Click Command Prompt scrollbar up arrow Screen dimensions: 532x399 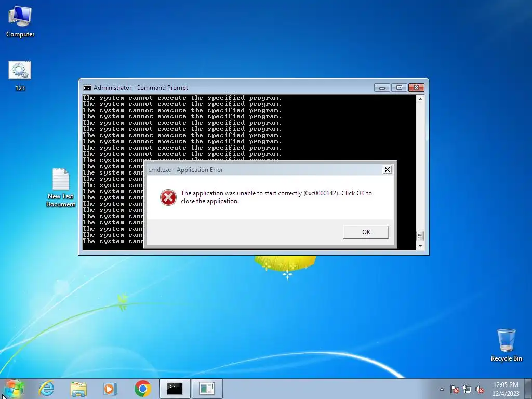click(x=420, y=99)
